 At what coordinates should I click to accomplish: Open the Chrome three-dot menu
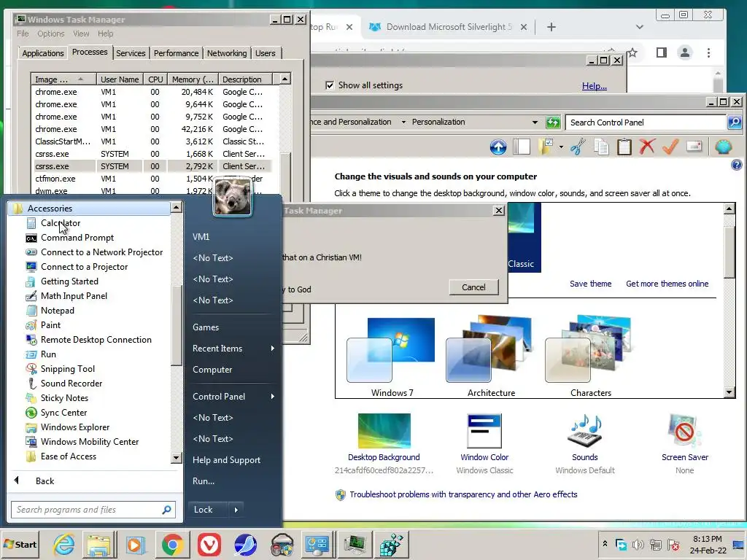tap(708, 52)
